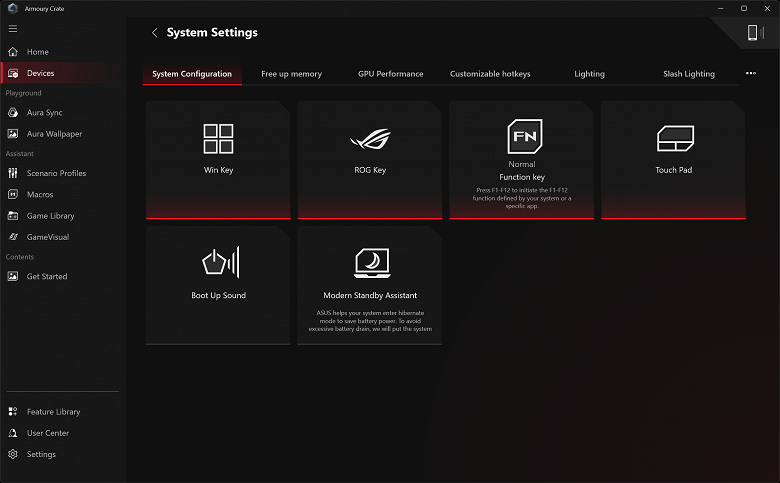
Task: Open Feature Library label
Action: tap(53, 412)
